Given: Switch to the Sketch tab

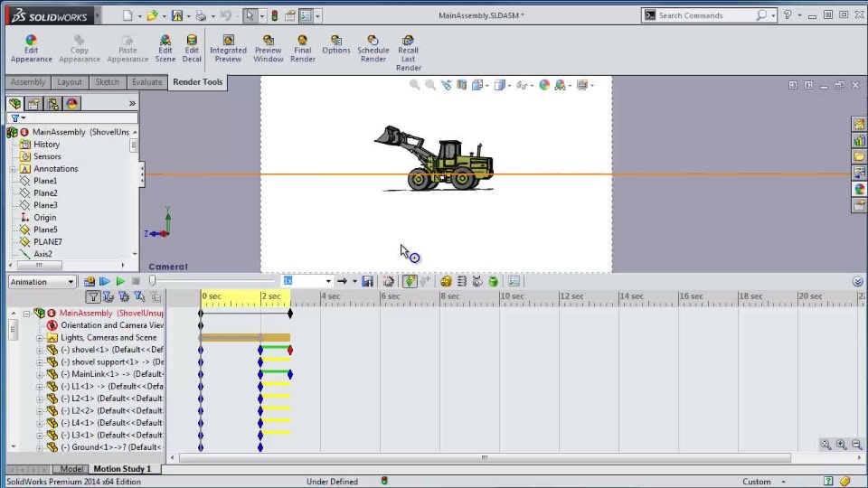Looking at the screenshot, I should [107, 82].
